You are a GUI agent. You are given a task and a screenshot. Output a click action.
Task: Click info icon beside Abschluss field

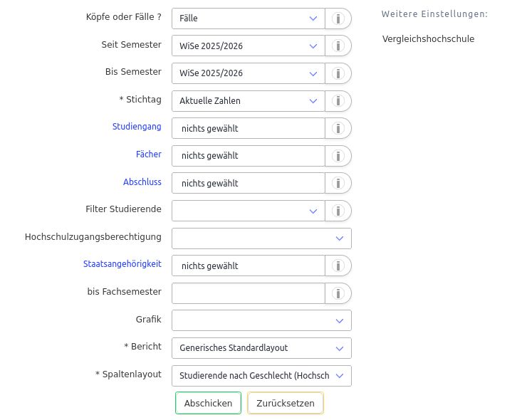pos(338,184)
